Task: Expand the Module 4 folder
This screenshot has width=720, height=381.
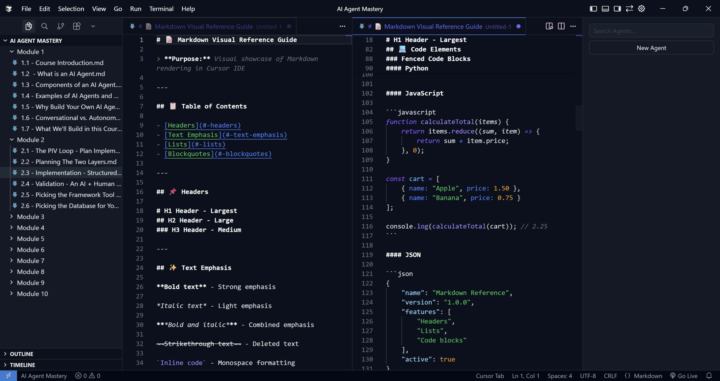Action: [x=61, y=228]
